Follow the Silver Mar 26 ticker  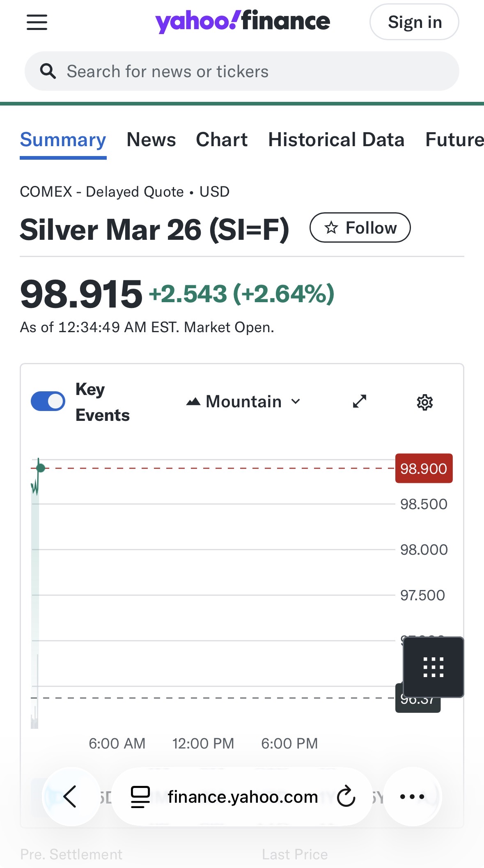coord(360,227)
